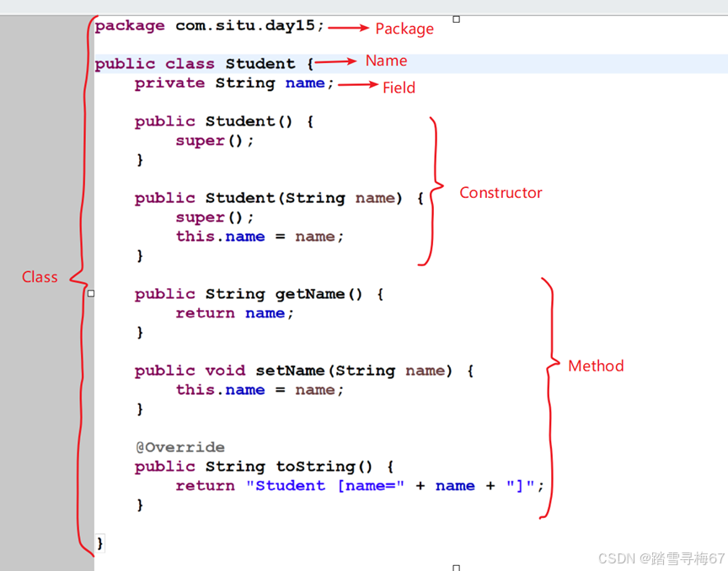Click the top-center image selection handle
Viewport: 728px width, 571px height.
(457, 19)
